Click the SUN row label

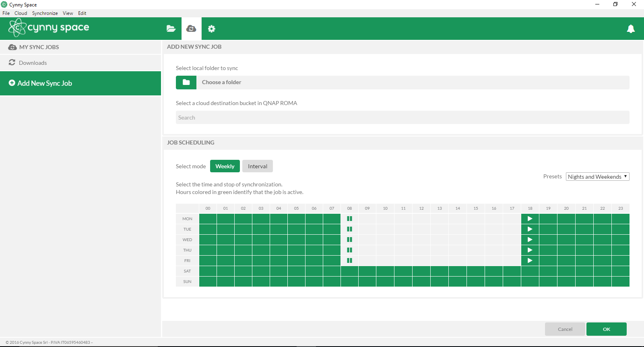(188, 281)
